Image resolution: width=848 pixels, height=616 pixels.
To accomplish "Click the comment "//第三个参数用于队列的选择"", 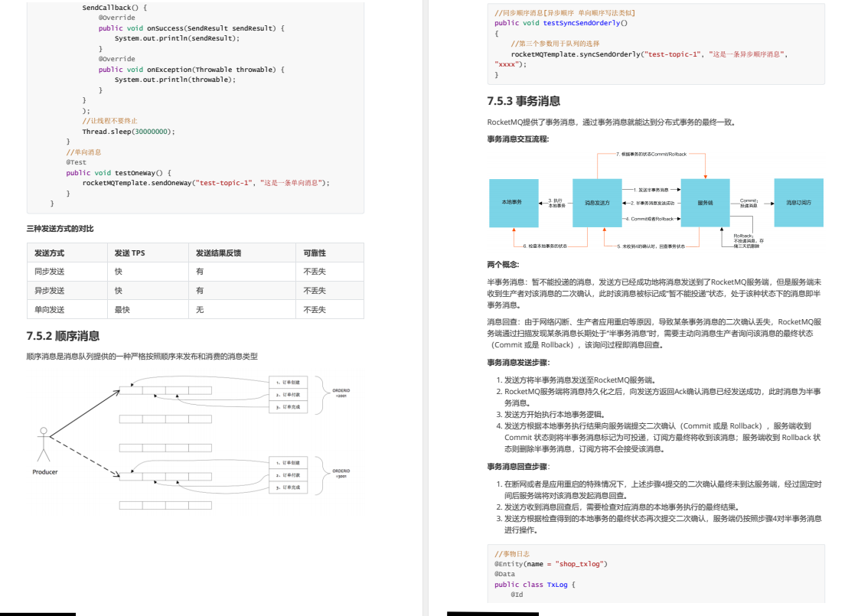I will (555, 44).
